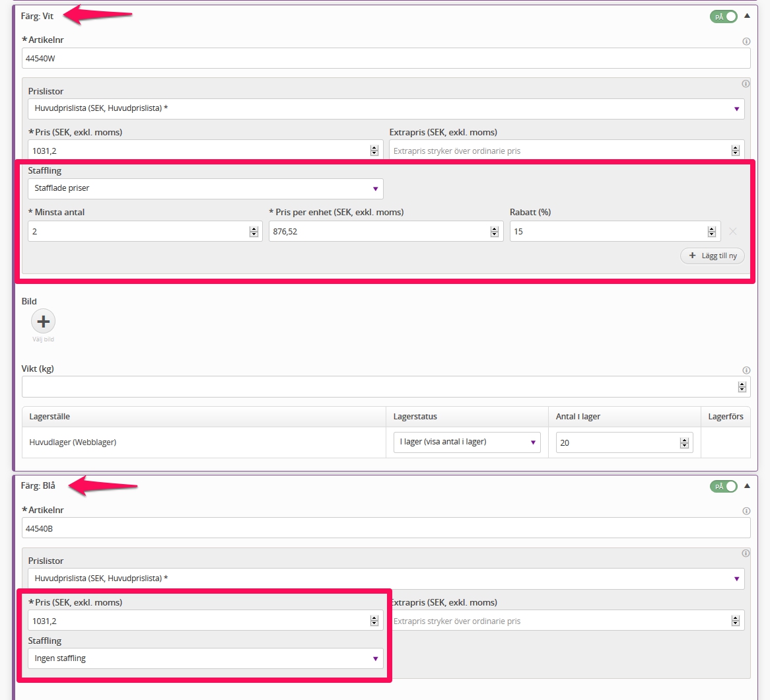Click the Lägg till ny button

(713, 256)
